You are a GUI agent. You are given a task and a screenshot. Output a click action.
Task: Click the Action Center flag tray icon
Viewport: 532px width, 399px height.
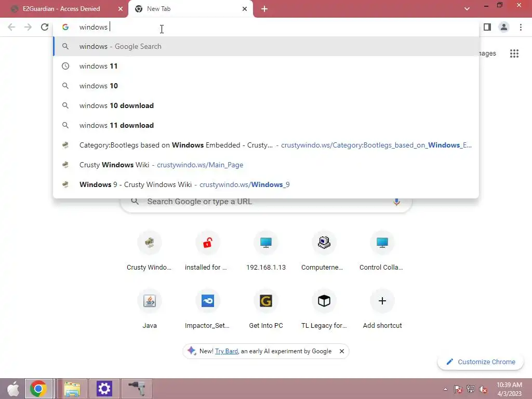coord(458,389)
